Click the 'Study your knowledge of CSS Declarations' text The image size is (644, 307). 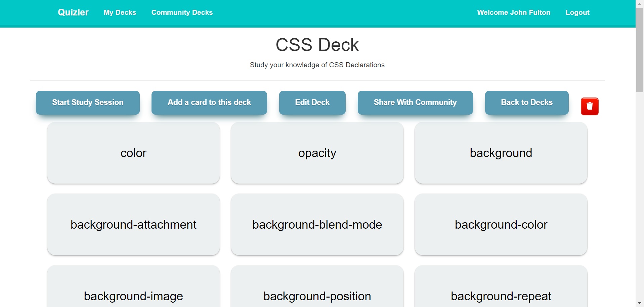317,65
